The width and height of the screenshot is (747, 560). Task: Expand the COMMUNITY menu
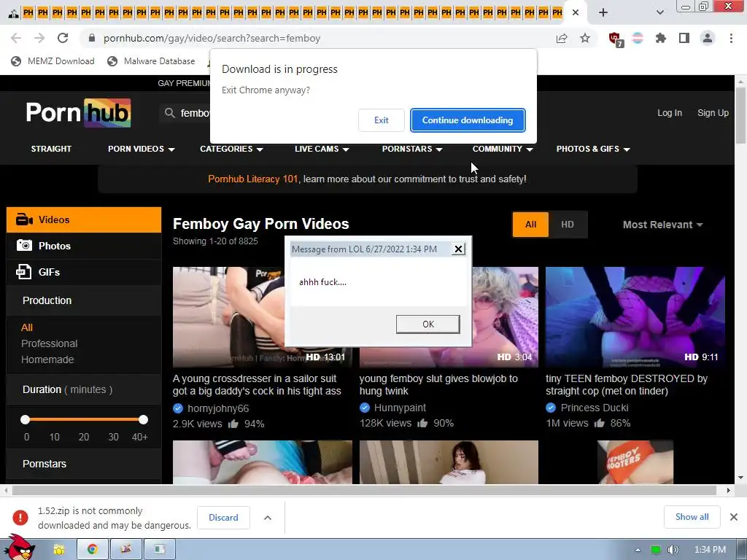(502, 149)
